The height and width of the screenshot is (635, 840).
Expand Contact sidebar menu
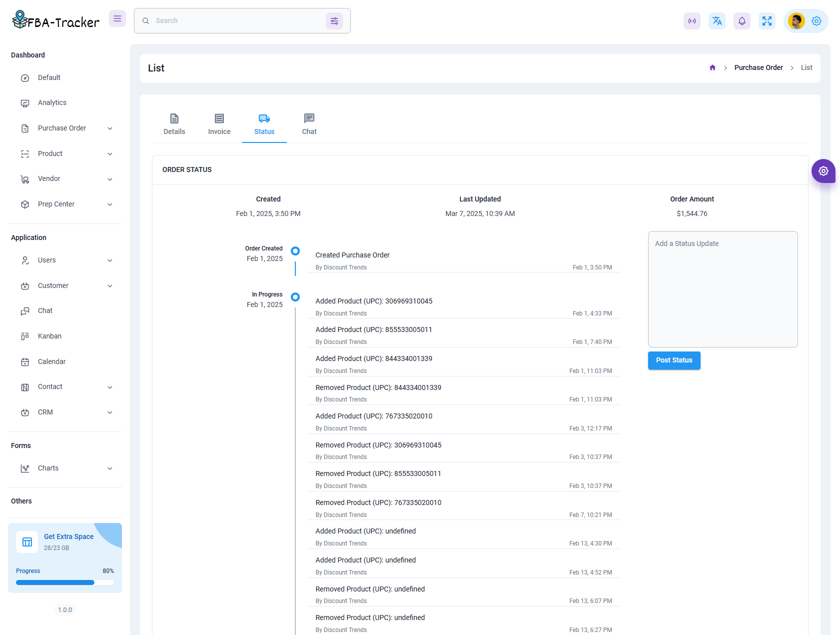point(65,386)
